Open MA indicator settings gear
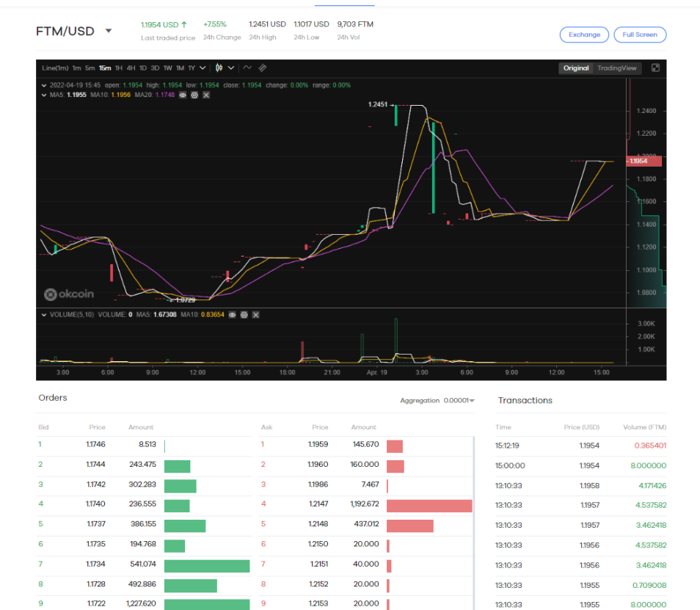 pyautogui.click(x=194, y=95)
